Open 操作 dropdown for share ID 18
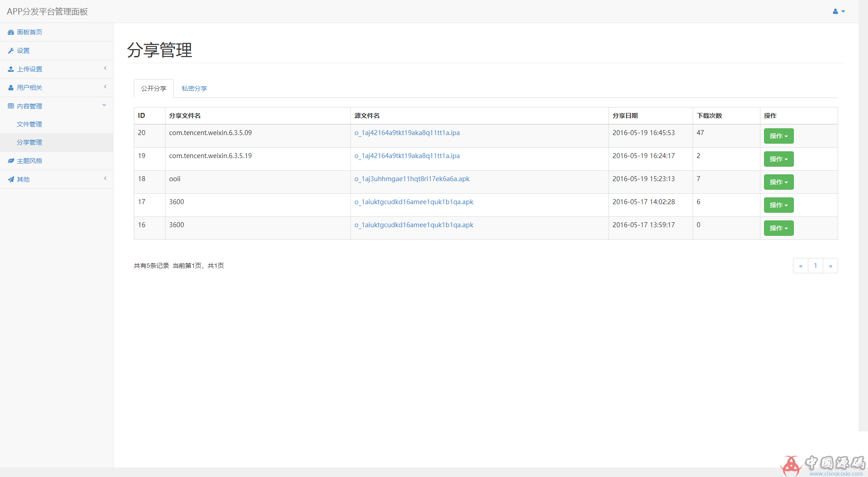The image size is (868, 477). click(778, 182)
